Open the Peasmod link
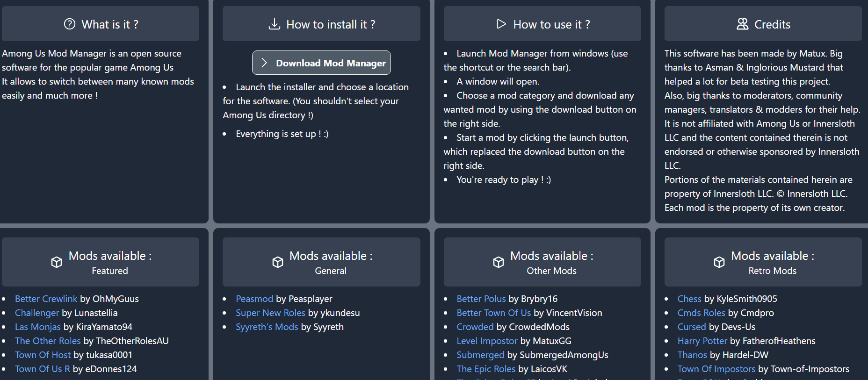The image size is (868, 380). [254, 299]
